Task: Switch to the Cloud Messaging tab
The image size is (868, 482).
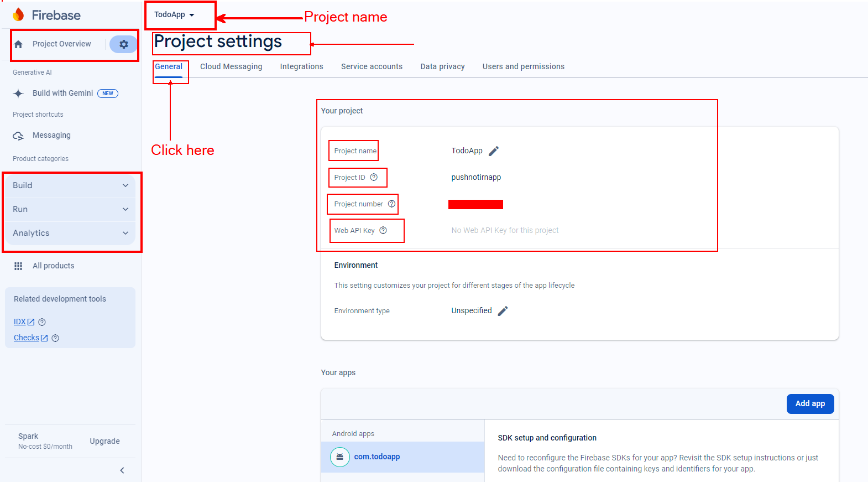Action: pos(231,67)
